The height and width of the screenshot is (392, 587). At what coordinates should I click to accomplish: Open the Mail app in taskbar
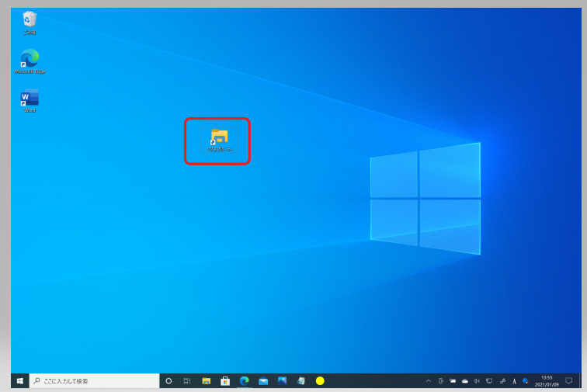263,381
